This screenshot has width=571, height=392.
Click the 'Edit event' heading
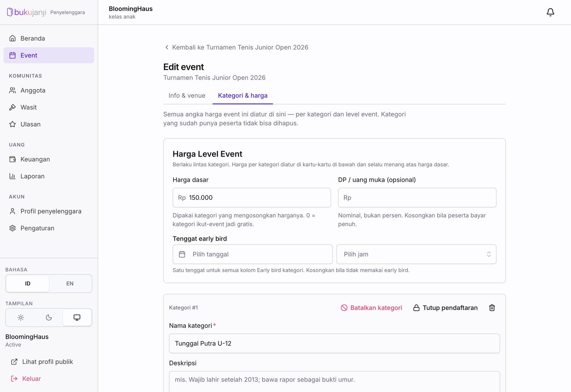184,67
